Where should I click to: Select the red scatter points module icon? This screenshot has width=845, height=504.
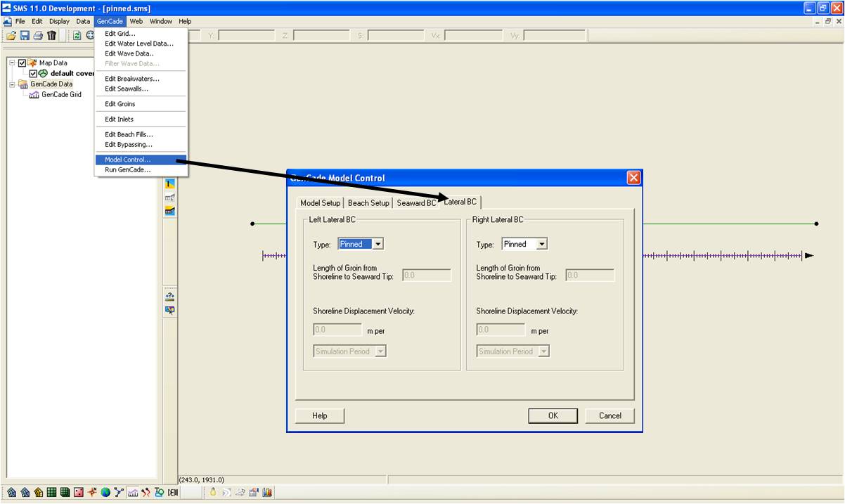[78, 492]
